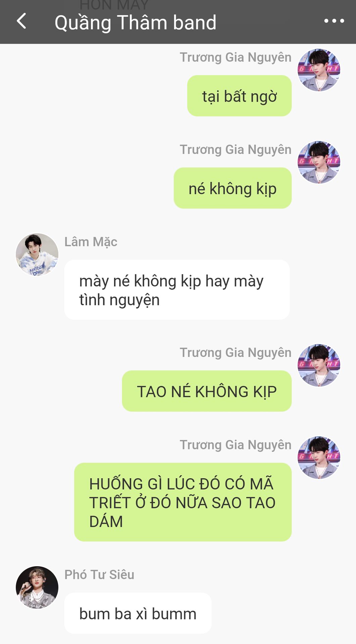Select the "HUỐNG GÌ LÚC ĐÓ CÓ MÃ" bubble

[183, 502]
